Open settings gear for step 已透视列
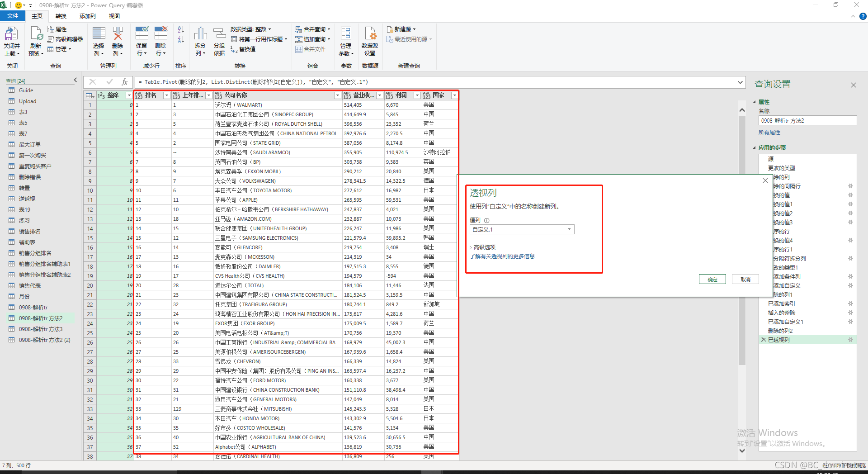The width and height of the screenshot is (868, 474). 850,340
